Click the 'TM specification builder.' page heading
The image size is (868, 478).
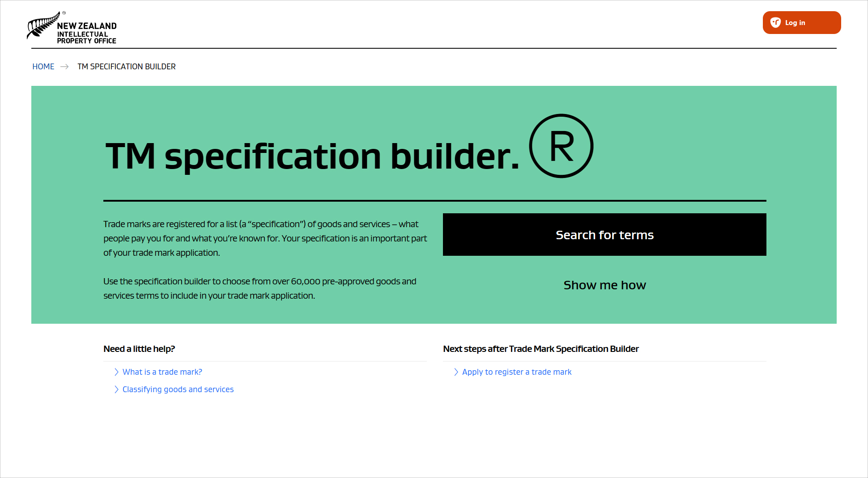click(x=312, y=156)
